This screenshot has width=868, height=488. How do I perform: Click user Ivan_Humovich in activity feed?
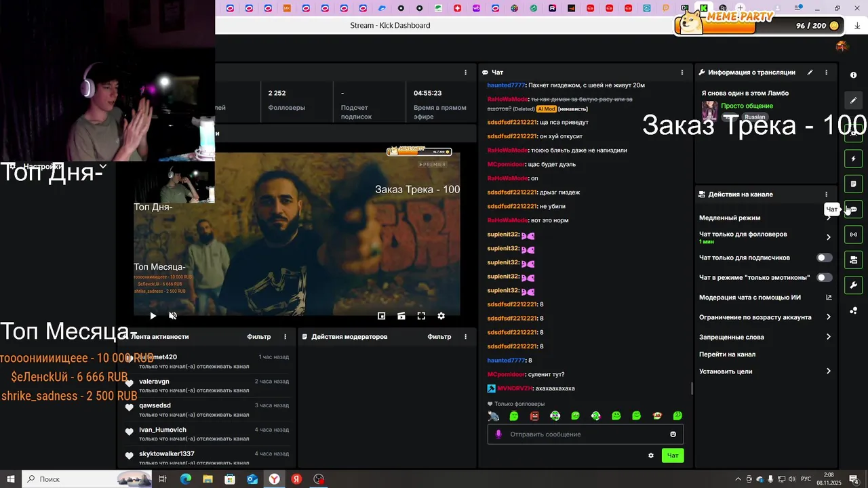point(163,430)
